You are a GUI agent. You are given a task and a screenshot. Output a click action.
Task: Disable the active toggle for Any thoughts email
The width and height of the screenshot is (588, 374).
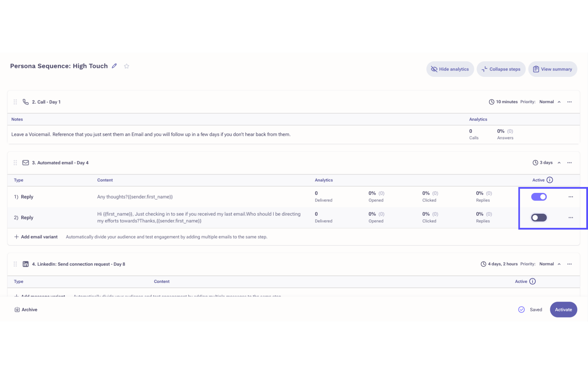539,197
